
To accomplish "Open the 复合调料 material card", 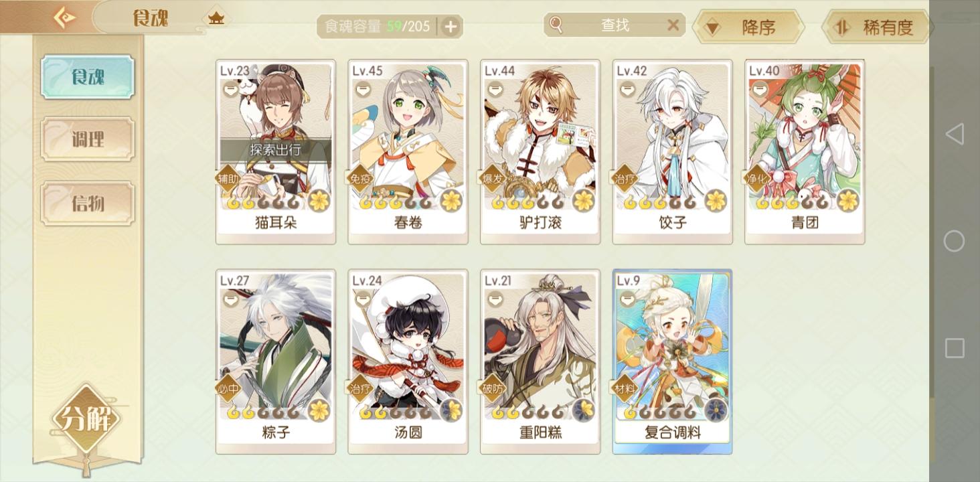I will [x=673, y=362].
